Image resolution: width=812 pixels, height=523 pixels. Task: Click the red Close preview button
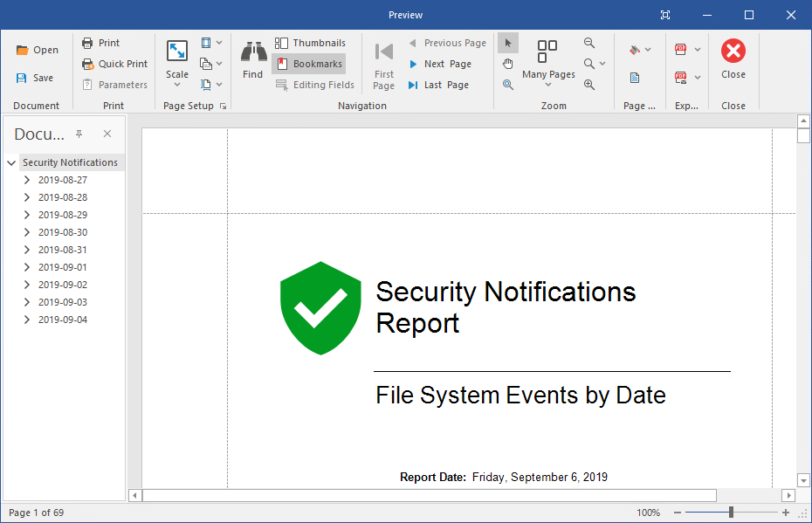733,58
